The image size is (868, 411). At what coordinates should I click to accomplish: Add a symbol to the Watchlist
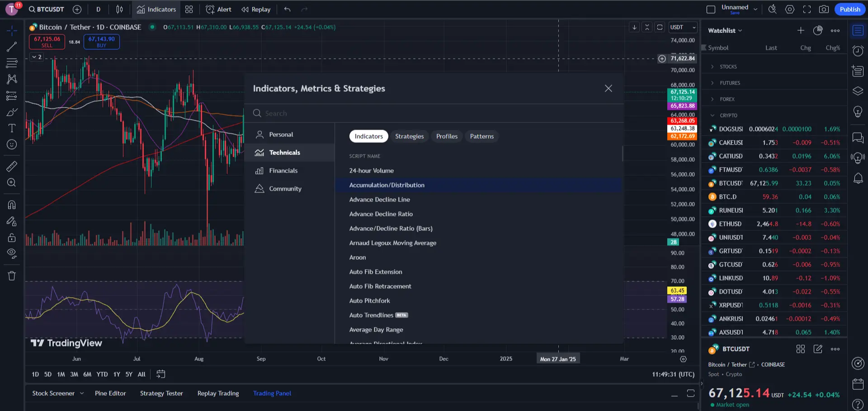(x=801, y=31)
